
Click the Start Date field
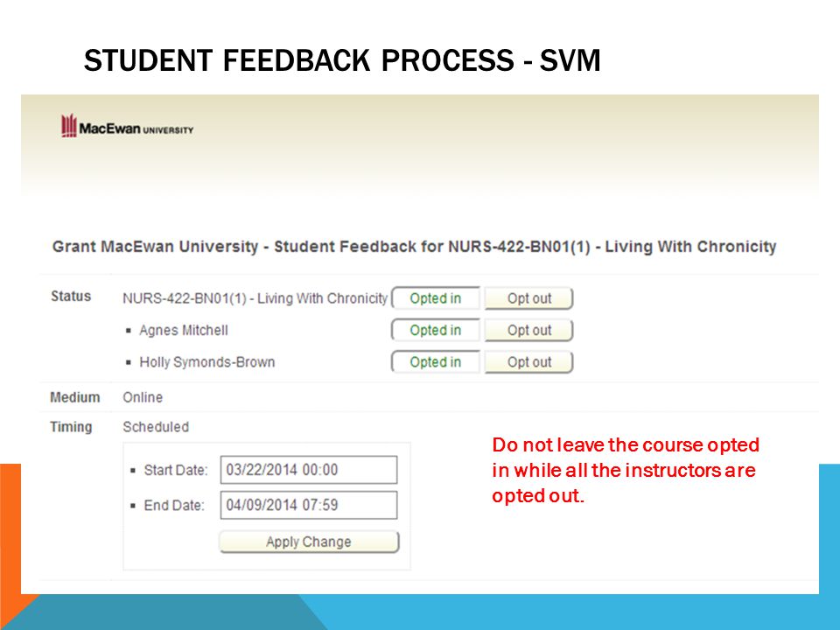click(x=309, y=470)
